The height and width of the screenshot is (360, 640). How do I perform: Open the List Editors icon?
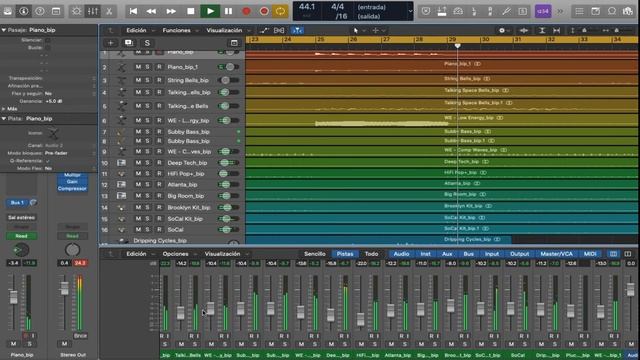[x=580, y=11]
